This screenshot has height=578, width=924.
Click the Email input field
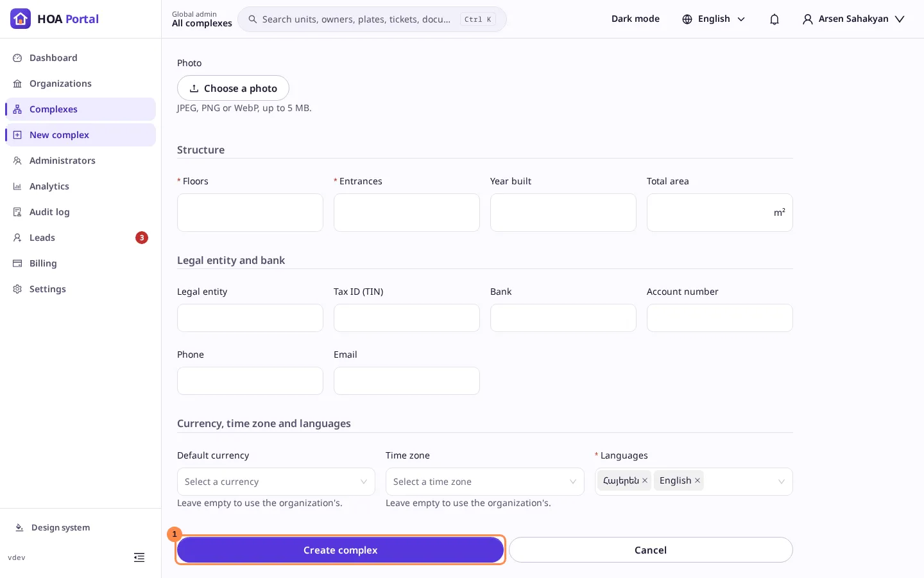407,381
